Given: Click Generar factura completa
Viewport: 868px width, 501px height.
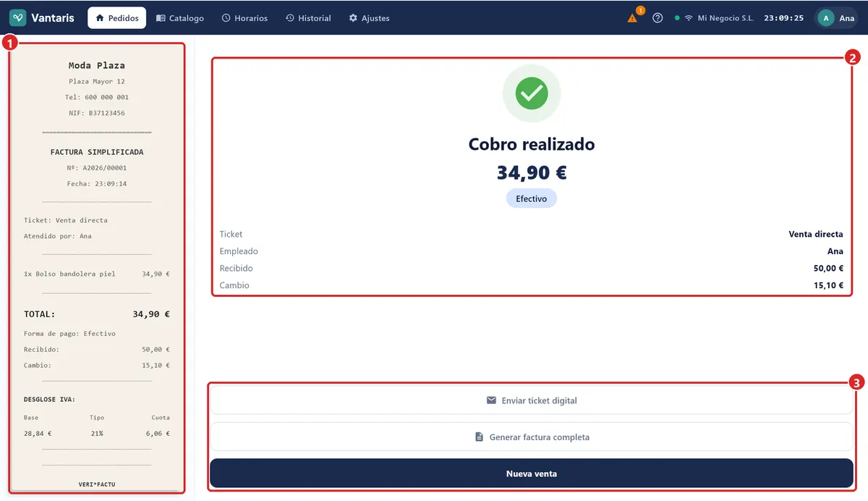Looking at the screenshot, I should pos(532,437).
